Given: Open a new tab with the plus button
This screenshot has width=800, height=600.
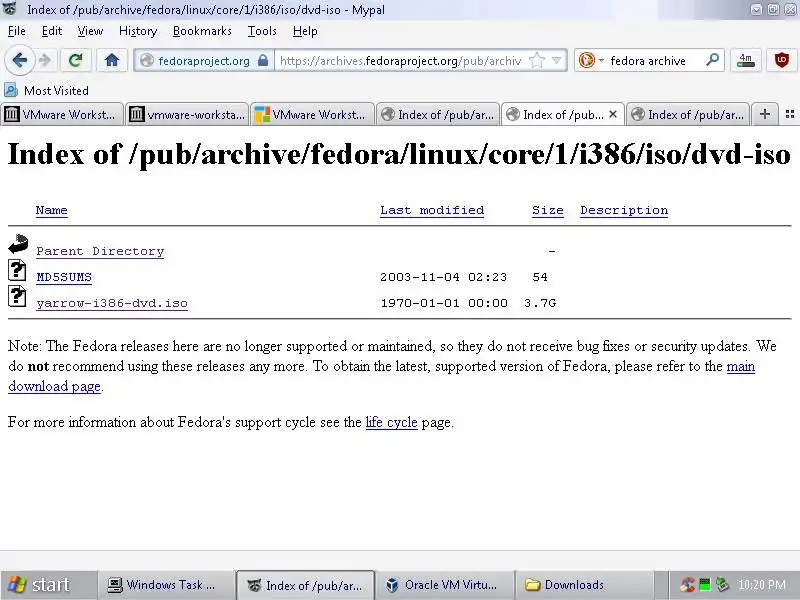Looking at the screenshot, I should 764,114.
